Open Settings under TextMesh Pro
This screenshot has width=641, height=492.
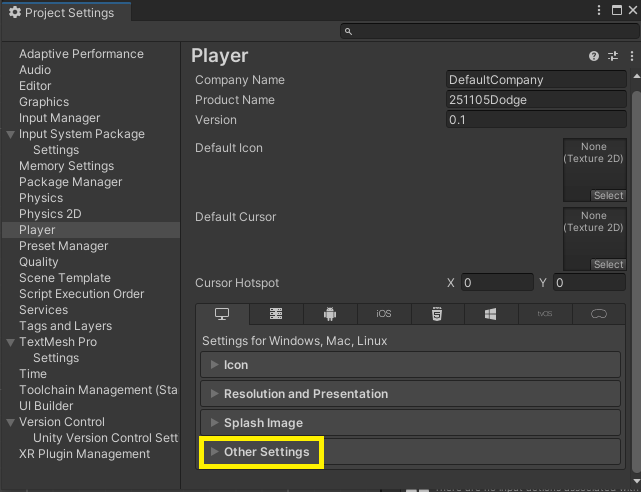(x=56, y=358)
